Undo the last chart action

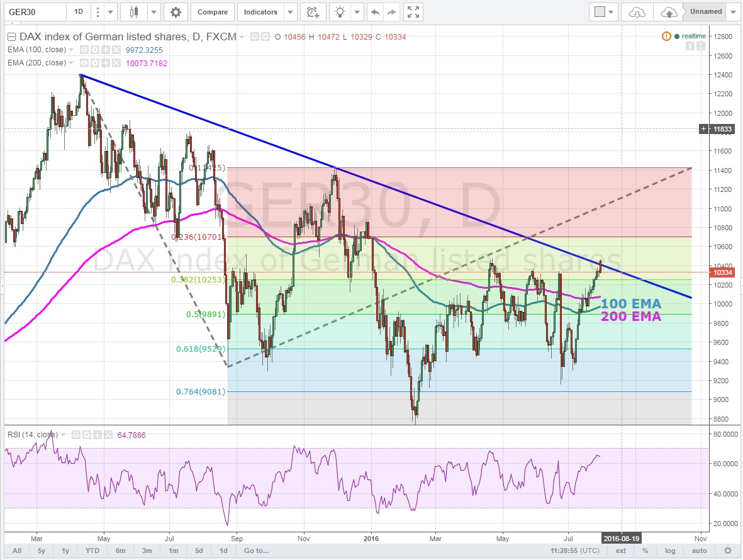pos(376,12)
